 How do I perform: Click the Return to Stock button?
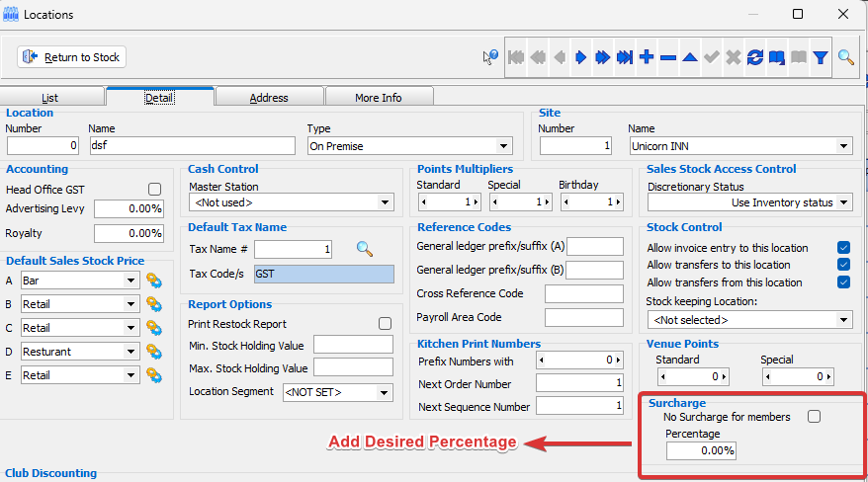pos(71,57)
